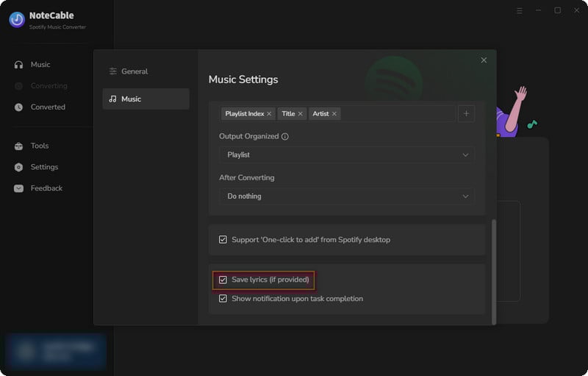Click the settings panel vertical scrollbar
The image size is (588, 376).
[x=494, y=272]
